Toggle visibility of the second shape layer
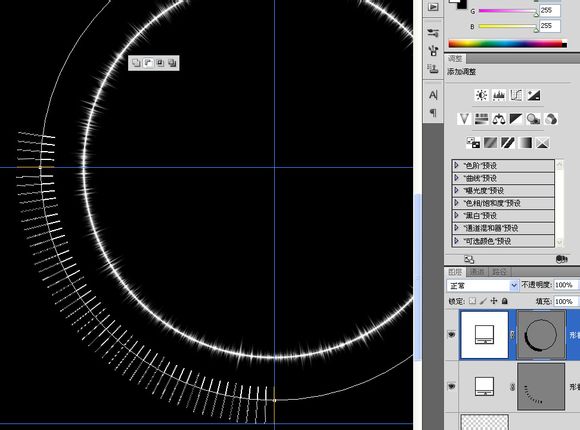580x430 pixels. [451, 386]
